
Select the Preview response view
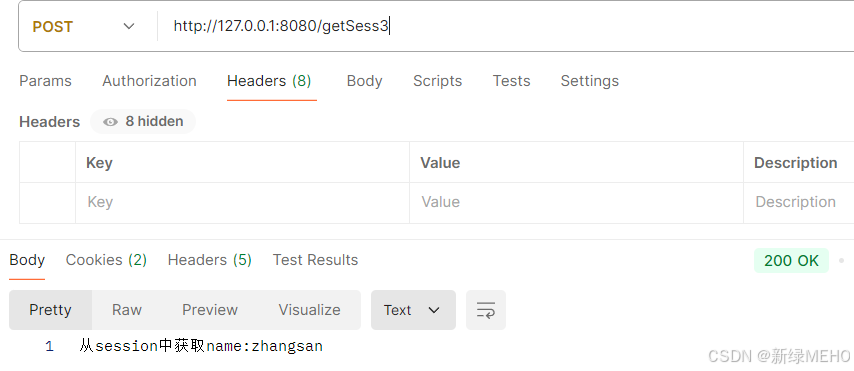210,310
